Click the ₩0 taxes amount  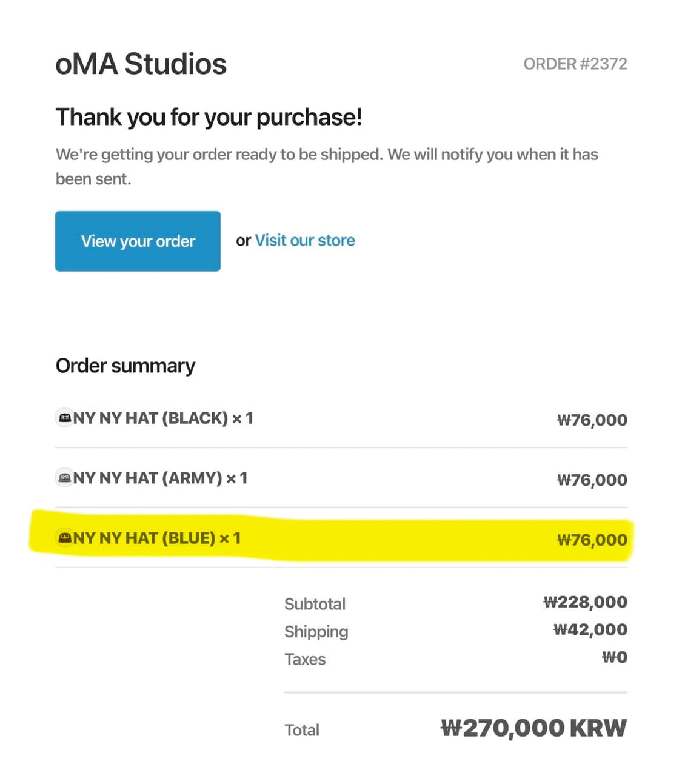614,657
